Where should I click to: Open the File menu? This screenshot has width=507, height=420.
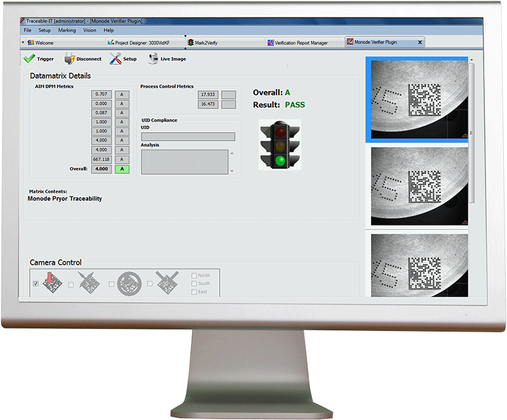(x=28, y=30)
